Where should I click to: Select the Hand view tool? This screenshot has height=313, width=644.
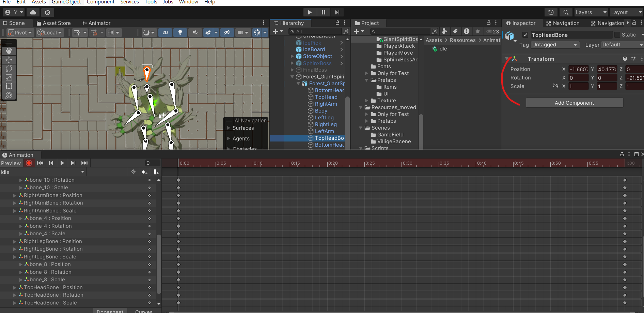tap(9, 50)
